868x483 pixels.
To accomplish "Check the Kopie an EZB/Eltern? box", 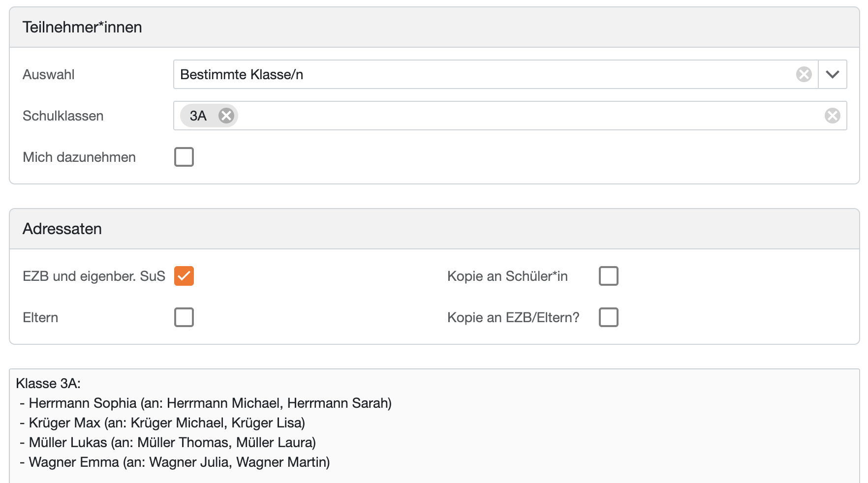I will [608, 317].
